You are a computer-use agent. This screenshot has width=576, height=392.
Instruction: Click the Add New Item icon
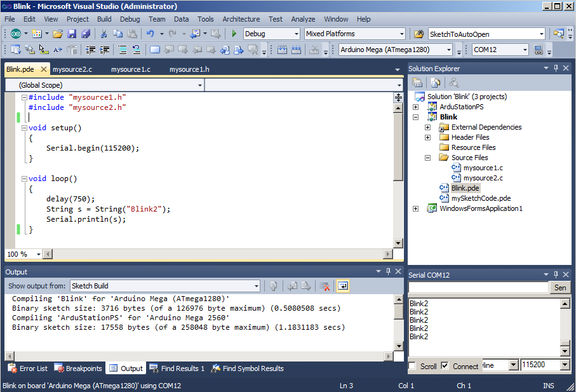click(x=37, y=34)
